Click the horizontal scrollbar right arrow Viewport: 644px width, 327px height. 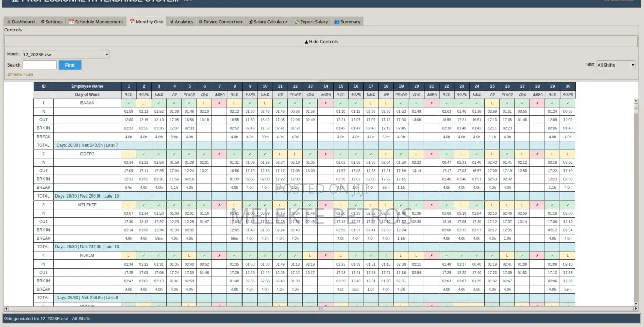[631, 308]
